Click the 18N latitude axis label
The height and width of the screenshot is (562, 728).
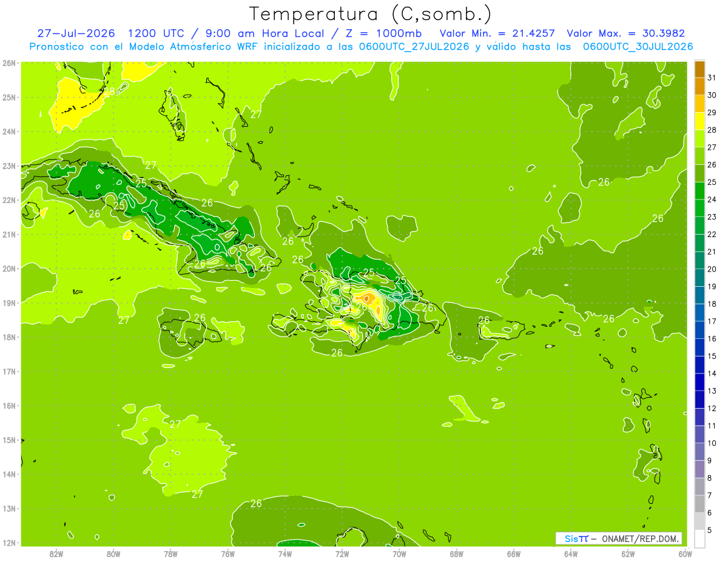click(9, 337)
